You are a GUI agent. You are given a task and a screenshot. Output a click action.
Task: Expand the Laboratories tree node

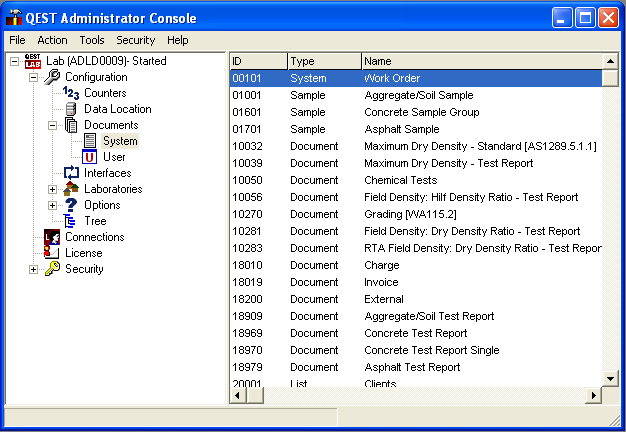53,189
